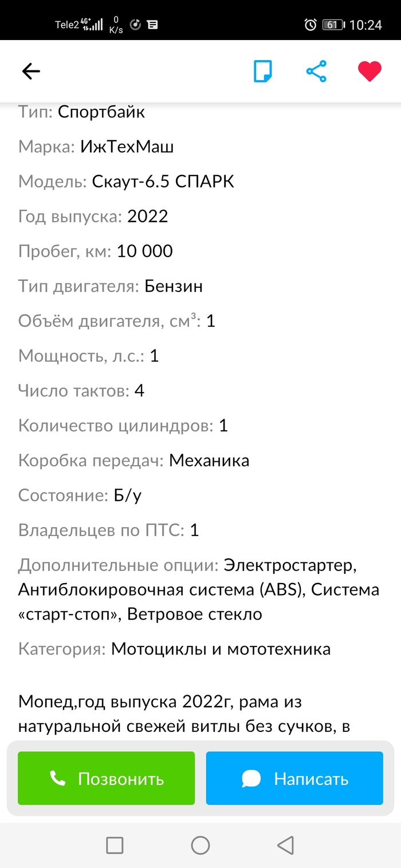Tap the battery level indicator
The image size is (401, 868).
coord(333,25)
